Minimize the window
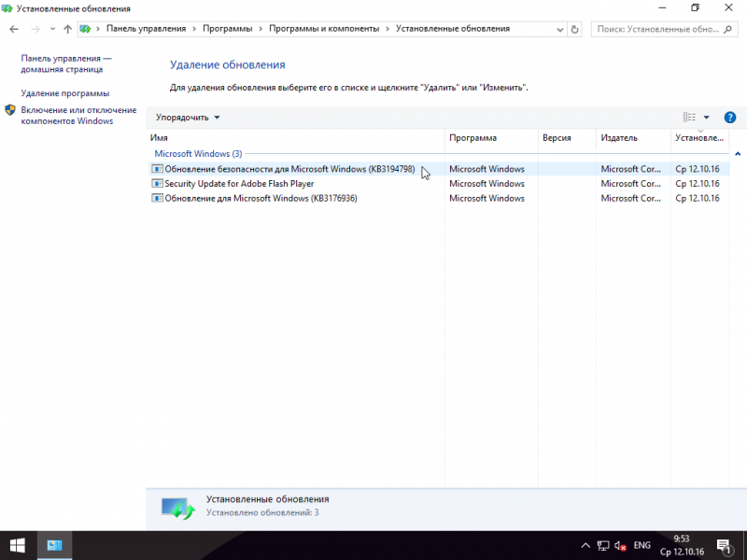The height and width of the screenshot is (560, 747). [662, 7]
